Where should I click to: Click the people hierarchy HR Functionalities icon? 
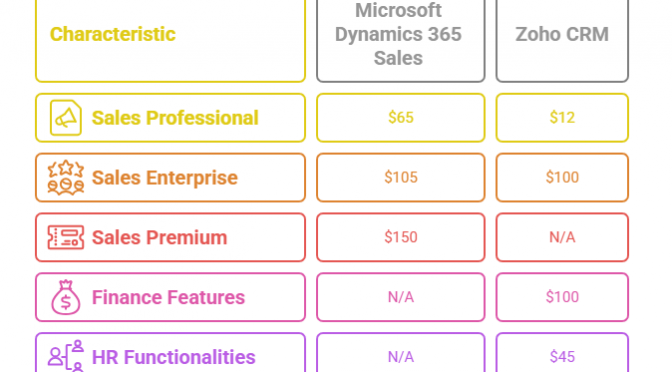click(x=66, y=356)
